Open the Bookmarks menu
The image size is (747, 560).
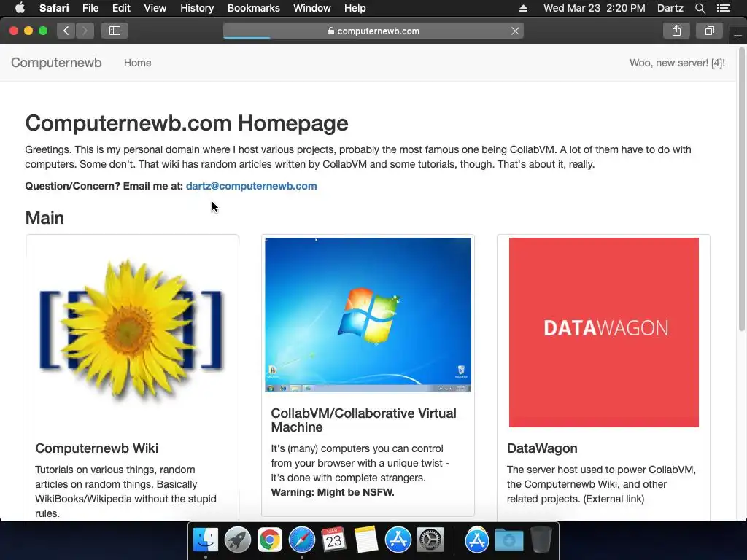click(253, 8)
